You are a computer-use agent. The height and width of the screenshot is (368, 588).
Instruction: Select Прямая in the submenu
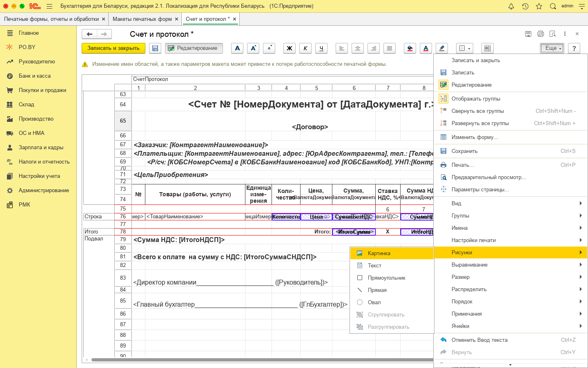[x=392, y=290]
